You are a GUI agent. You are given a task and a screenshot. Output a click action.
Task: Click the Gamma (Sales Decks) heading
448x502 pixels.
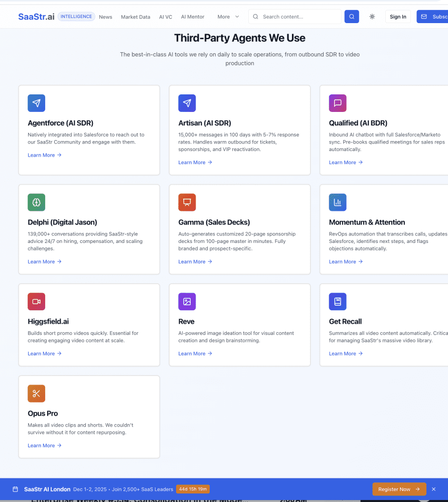point(214,222)
